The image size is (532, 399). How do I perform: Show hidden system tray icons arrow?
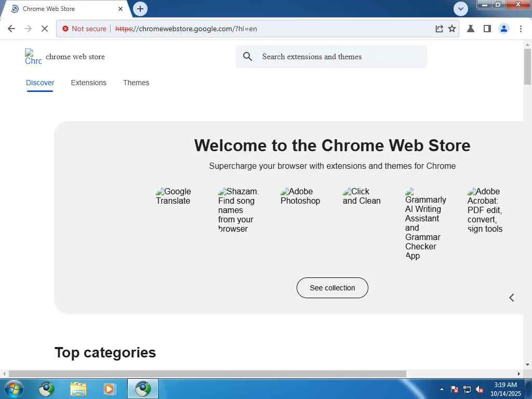pyautogui.click(x=442, y=389)
